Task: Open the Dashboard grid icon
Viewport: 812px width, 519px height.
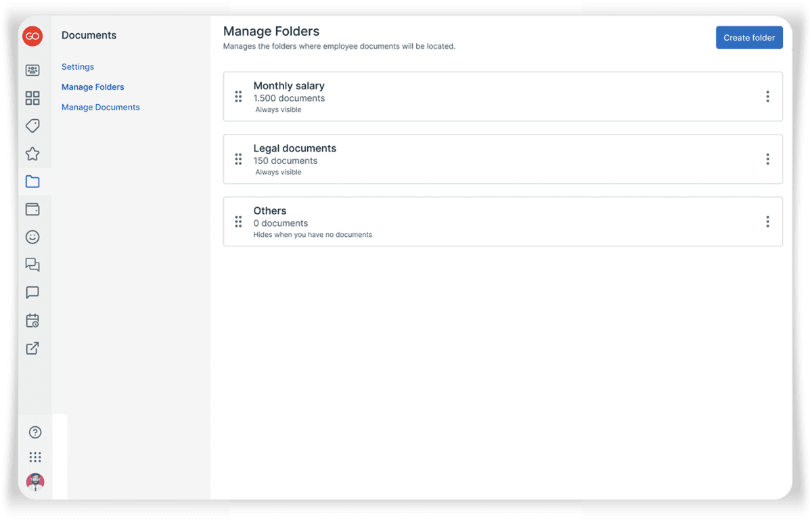Action: coord(32,97)
